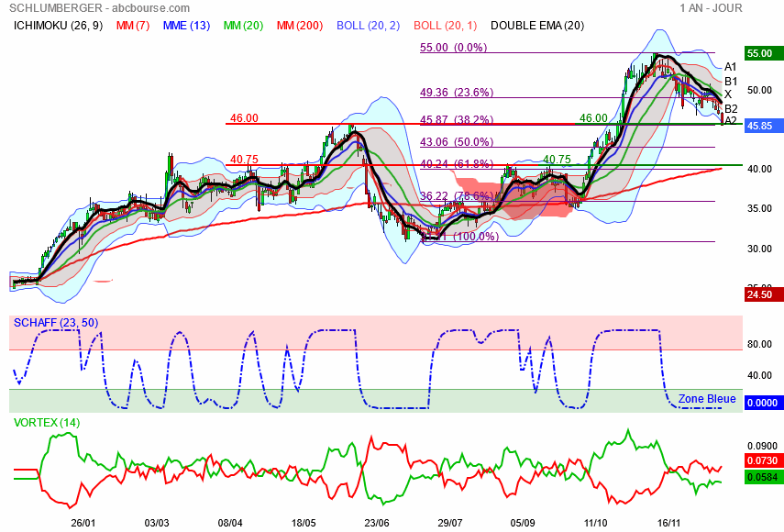Click the blue 45.85 current price tag
The height and width of the screenshot is (532, 784).
coord(763,126)
